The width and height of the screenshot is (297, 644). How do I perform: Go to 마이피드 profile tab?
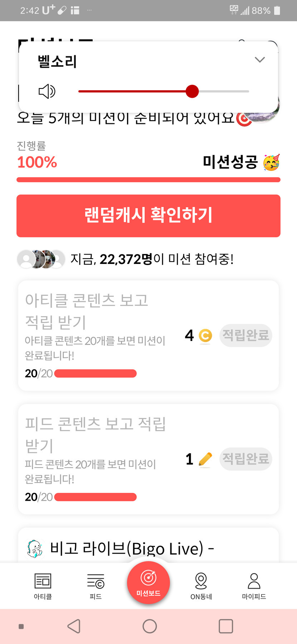(x=254, y=586)
